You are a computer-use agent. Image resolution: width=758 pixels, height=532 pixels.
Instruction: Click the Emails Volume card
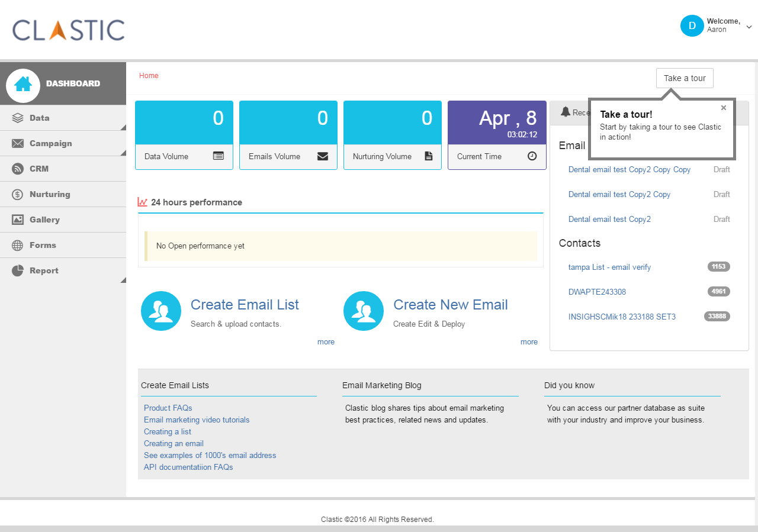(288, 135)
